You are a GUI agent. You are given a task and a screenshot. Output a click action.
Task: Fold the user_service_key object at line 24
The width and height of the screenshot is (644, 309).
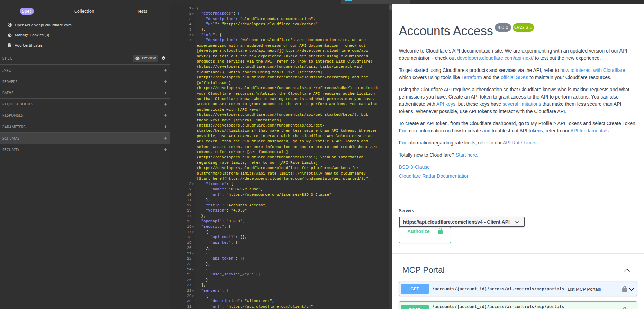(x=193, y=269)
